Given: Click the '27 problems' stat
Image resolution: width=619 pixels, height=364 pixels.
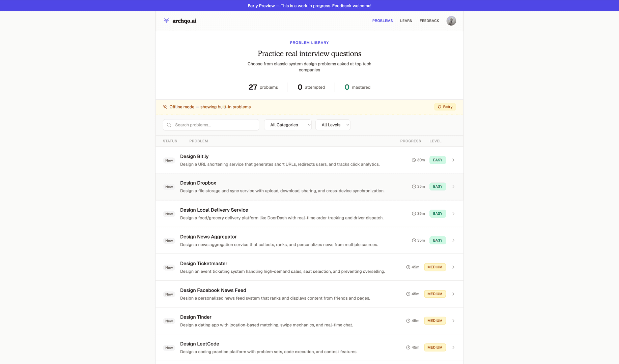Looking at the screenshot, I should pyautogui.click(x=263, y=87).
